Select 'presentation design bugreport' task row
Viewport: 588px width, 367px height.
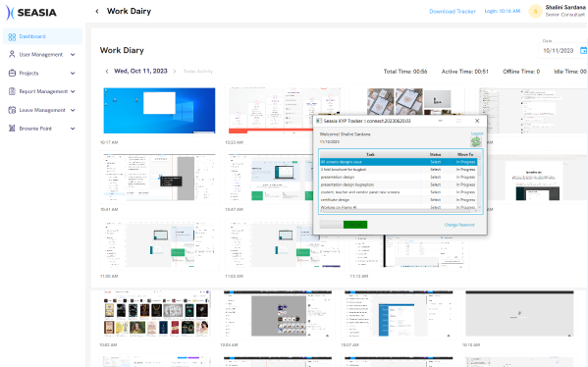pyautogui.click(x=399, y=184)
